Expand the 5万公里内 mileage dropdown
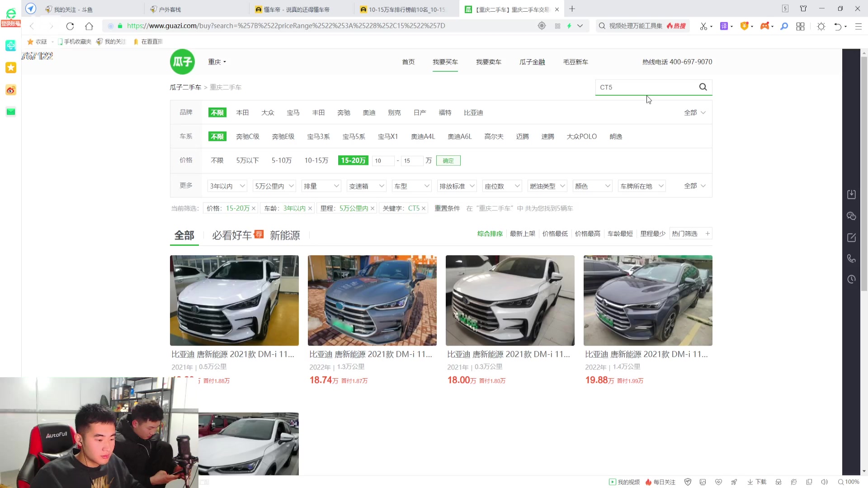The height and width of the screenshot is (488, 868). 274,186
